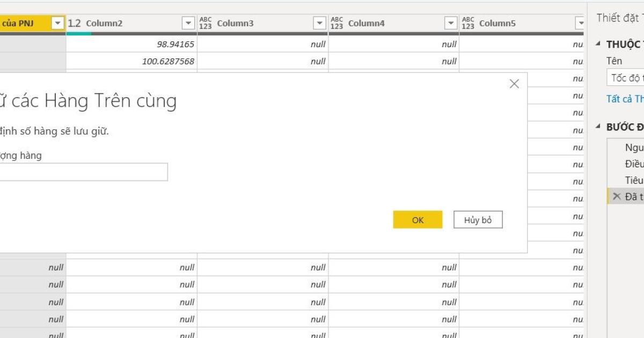Image resolution: width=644 pixels, height=338 pixels.
Task: Collapse the applied steps section (BƯỚC)
Action: coord(598,127)
